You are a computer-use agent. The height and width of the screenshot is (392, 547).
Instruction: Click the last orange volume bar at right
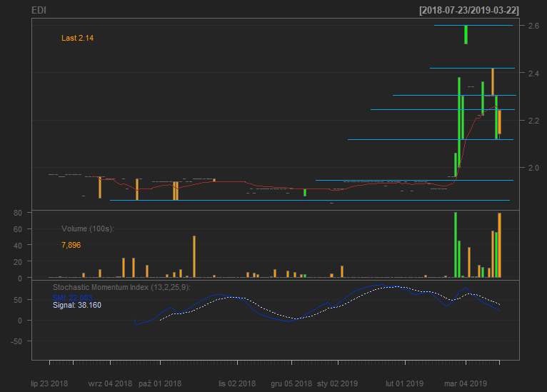click(500, 245)
